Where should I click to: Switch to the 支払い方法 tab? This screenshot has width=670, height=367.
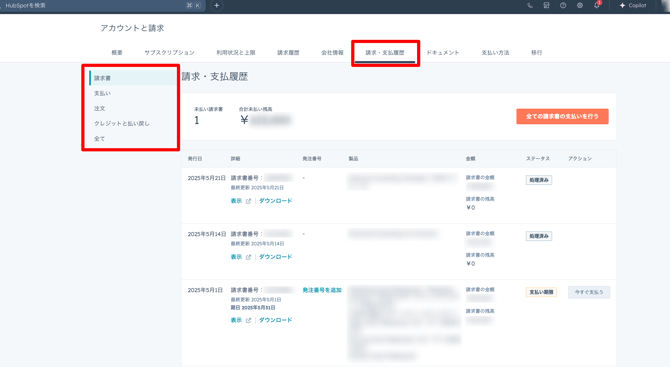coord(495,53)
